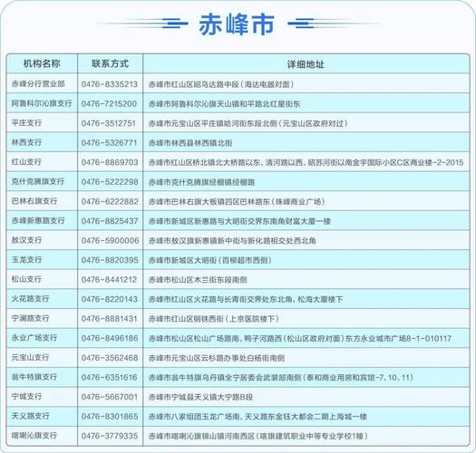Click phone number 0476-6351616
This screenshot has height=453, width=476.
(110, 377)
